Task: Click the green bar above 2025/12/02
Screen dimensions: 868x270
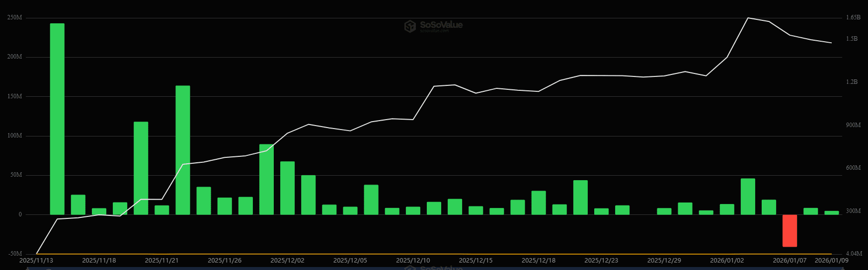Action: [x=287, y=188]
